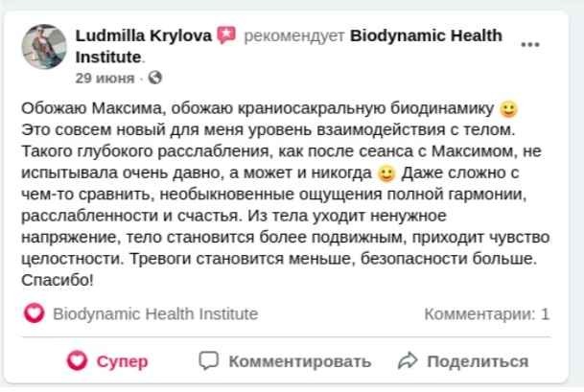Screen dimensions: 584x392
Task: Open Biodynamic Health Institute page link in header
Action: [289, 47]
